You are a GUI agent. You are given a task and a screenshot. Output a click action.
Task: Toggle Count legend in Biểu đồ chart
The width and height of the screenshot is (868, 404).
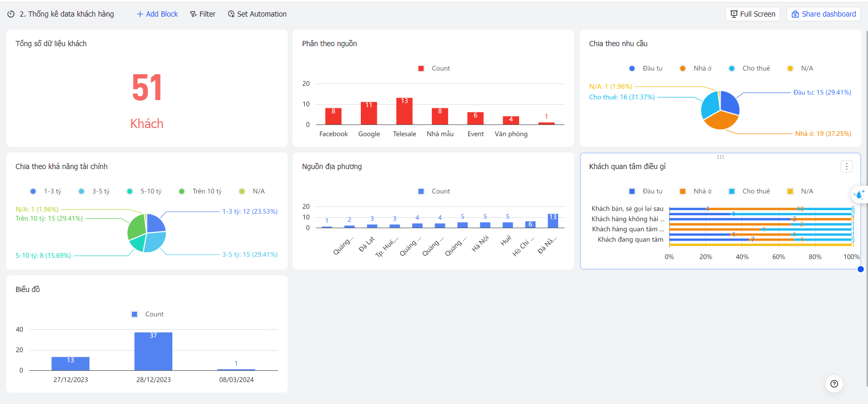click(147, 314)
